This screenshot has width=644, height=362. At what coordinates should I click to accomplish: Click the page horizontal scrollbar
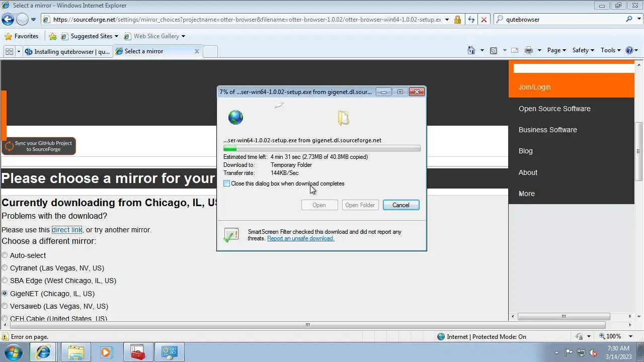click(x=307, y=325)
